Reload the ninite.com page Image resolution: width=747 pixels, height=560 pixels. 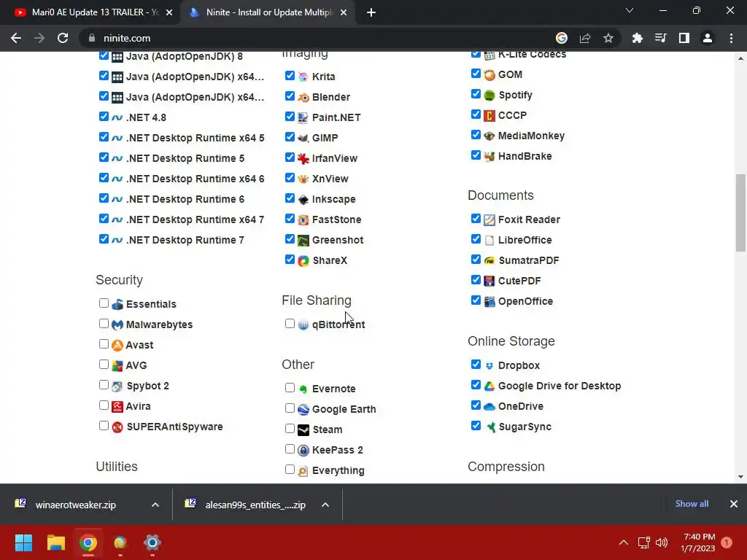[x=63, y=38]
